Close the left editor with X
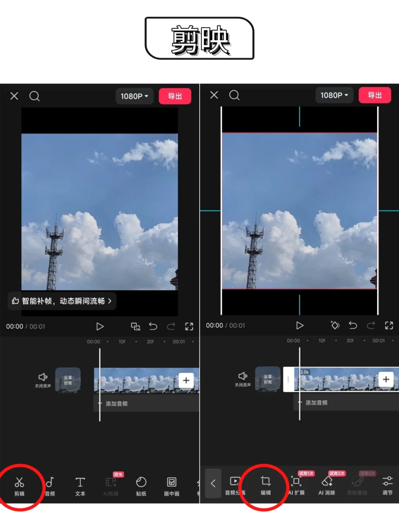This screenshot has height=532, width=399. coord(14,96)
